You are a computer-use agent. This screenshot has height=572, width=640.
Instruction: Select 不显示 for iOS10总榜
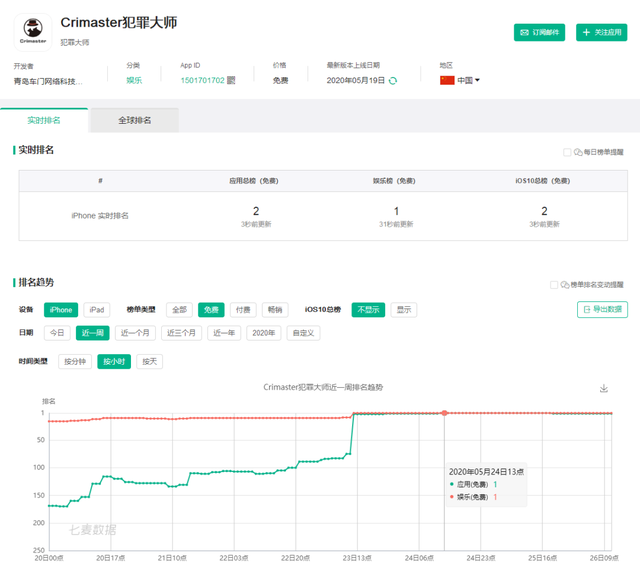coord(368,309)
